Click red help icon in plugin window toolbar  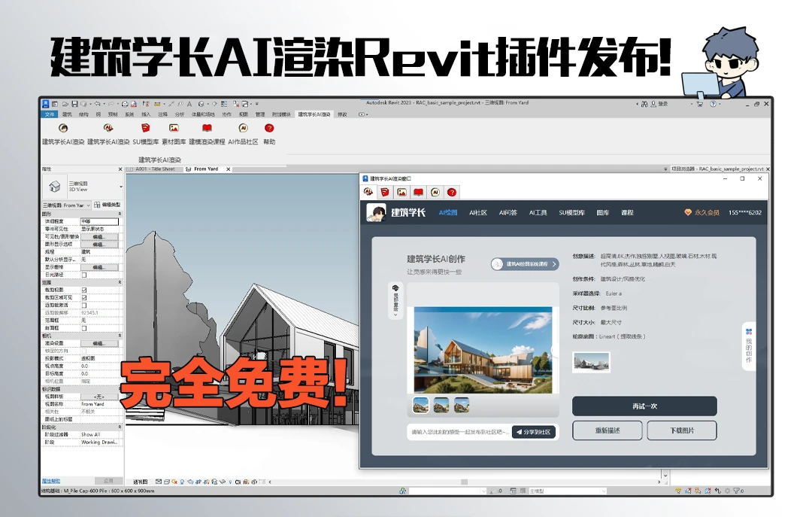point(452,193)
